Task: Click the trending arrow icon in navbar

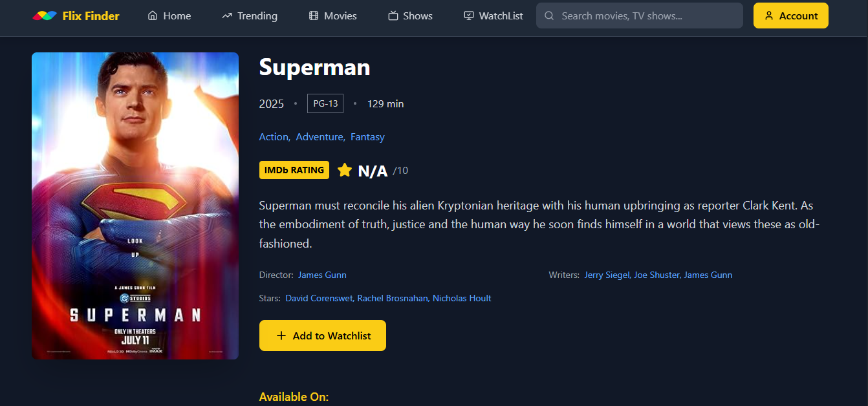Action: (x=227, y=16)
